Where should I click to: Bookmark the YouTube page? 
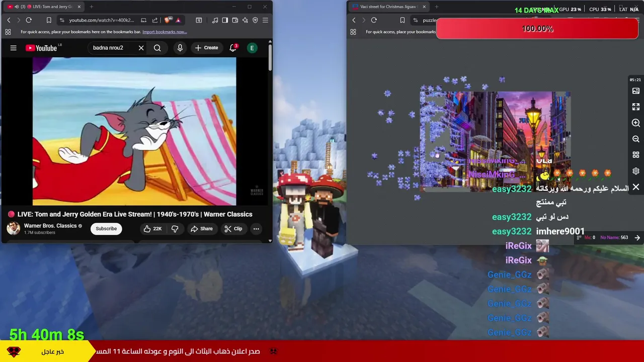(49, 20)
